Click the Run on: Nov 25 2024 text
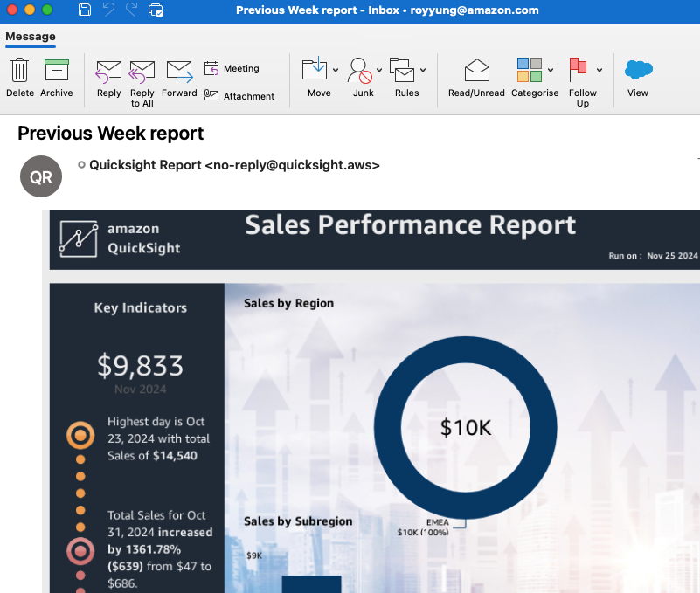Screen dimensions: 700x593 pos(653,256)
